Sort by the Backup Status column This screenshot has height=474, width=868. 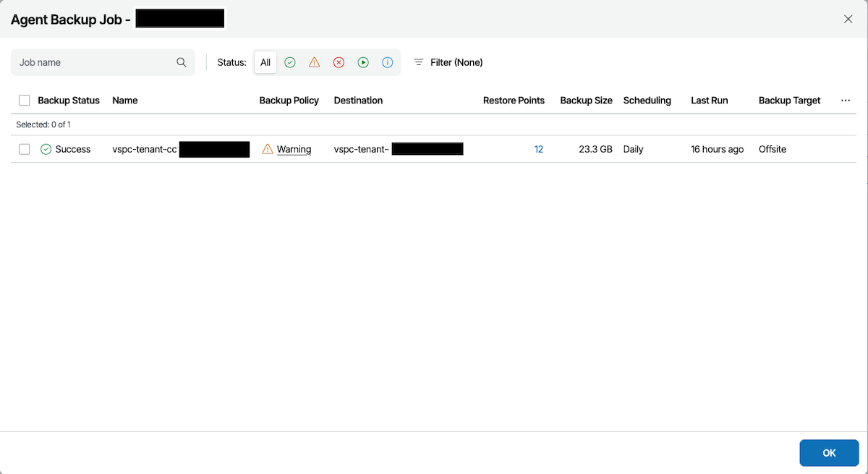coord(69,101)
